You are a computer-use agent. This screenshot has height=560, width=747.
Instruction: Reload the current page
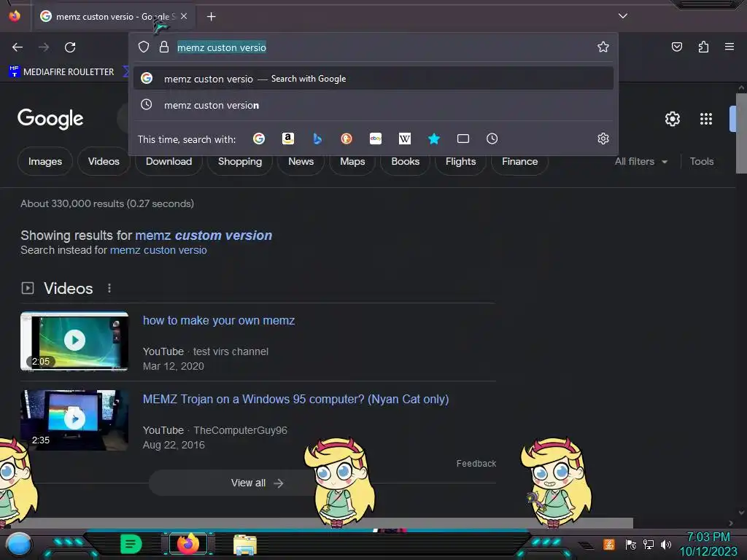(70, 47)
